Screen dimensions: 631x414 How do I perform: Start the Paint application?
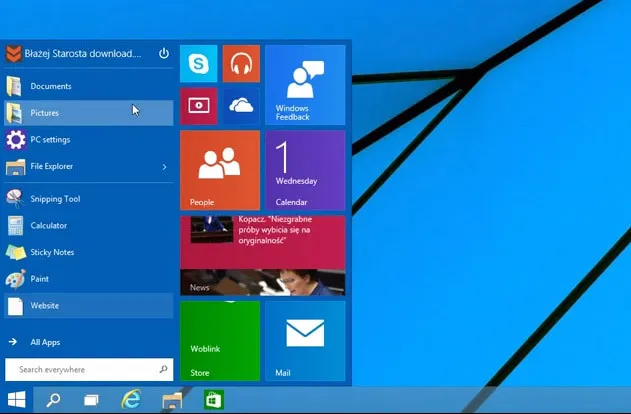[x=39, y=279]
